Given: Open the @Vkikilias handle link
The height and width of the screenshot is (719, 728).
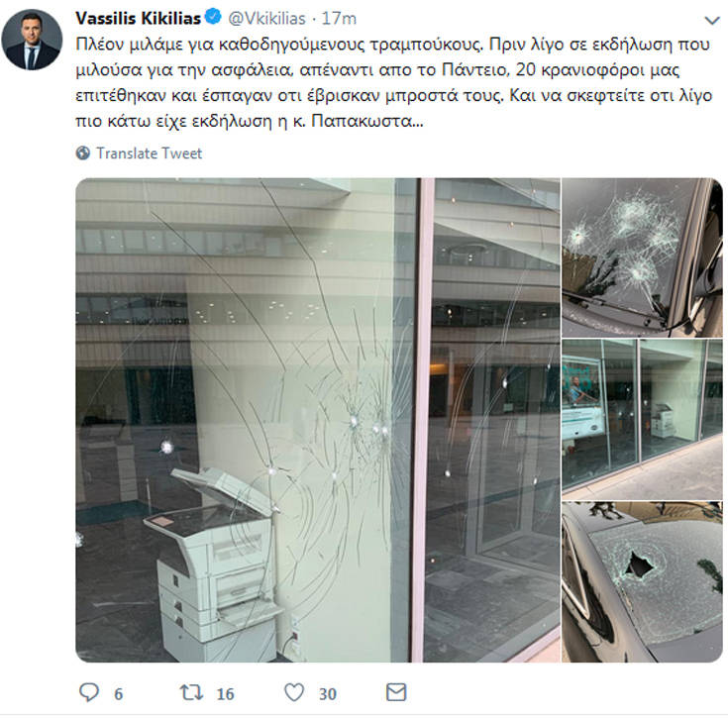Looking at the screenshot, I should coord(266,19).
